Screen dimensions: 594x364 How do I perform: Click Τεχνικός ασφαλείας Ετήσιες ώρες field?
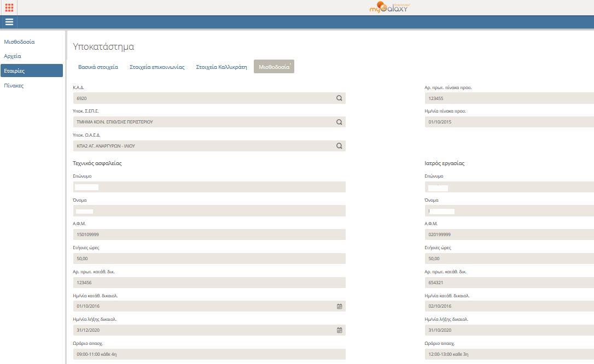tap(209, 259)
